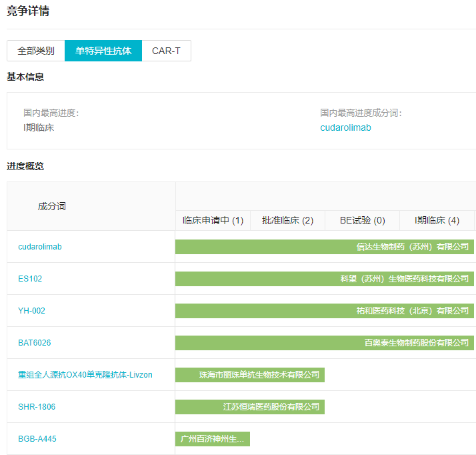Click 江苏恒瑞医药股份有限公司 progress bar
Viewport: 476px width, 455px height.
tap(250, 407)
